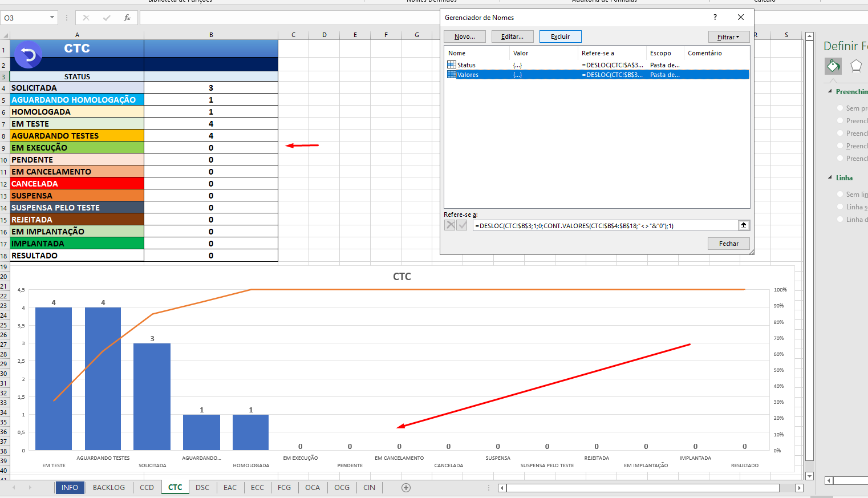Click the dialog resize grip corner
The height and width of the screenshot is (498, 868).
(x=751, y=252)
